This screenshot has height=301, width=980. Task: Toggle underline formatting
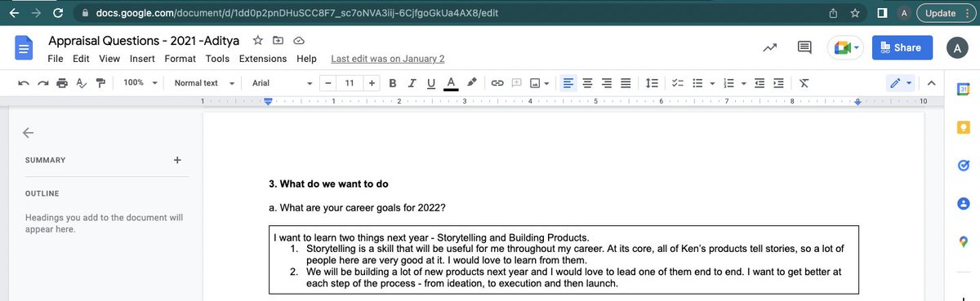431,82
